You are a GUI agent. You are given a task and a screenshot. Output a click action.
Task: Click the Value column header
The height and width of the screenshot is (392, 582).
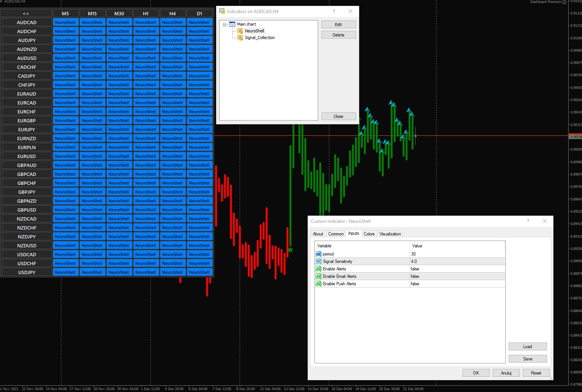point(457,246)
